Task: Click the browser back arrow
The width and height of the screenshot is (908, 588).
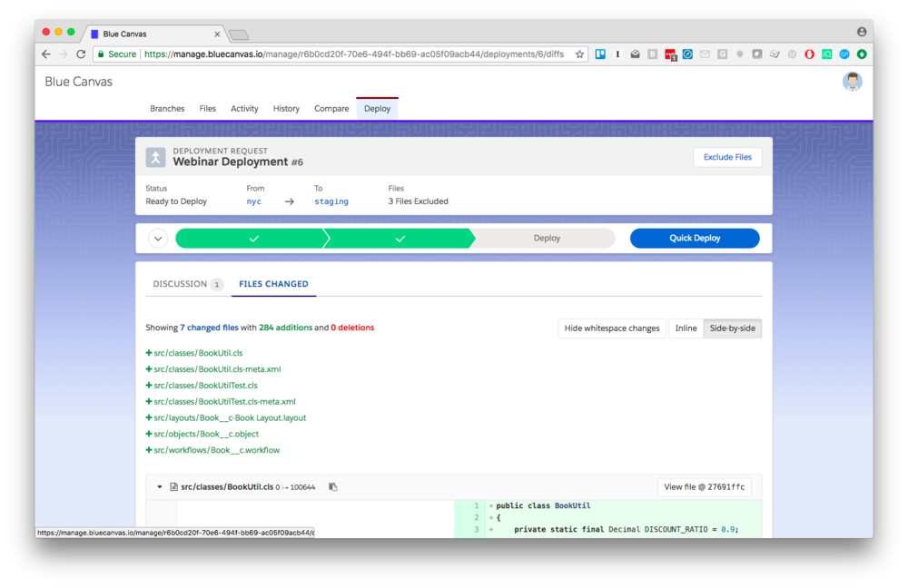Action: pos(46,54)
